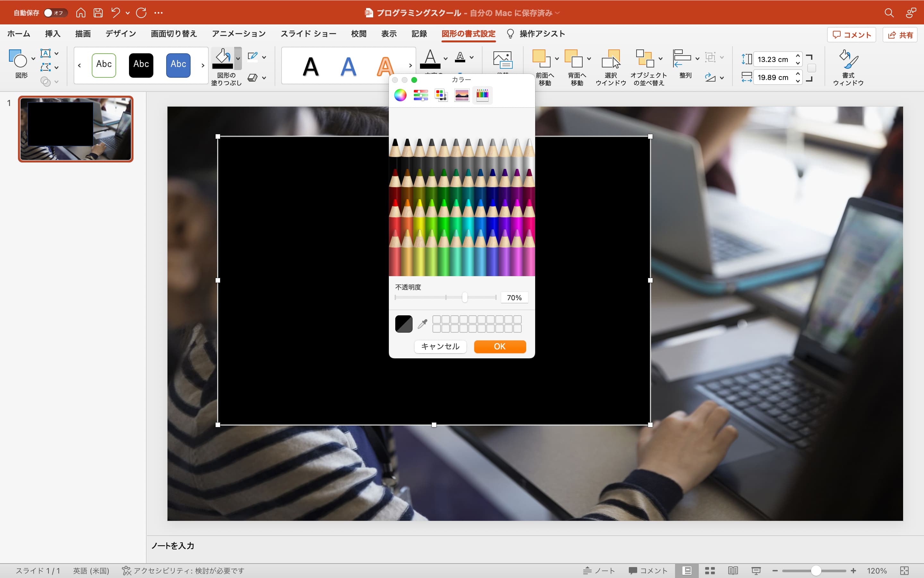Click the 図形の塗りつぶし paint bucket

click(223, 59)
